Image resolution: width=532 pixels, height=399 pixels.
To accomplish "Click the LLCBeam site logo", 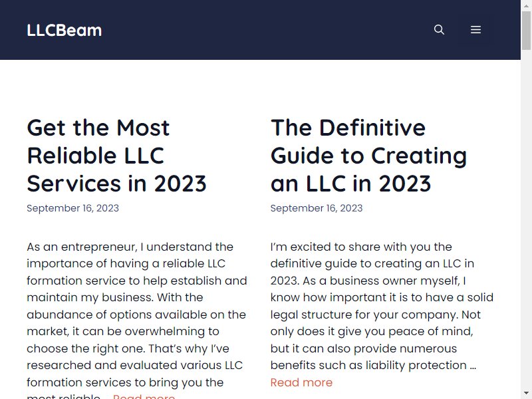I will coord(64,30).
